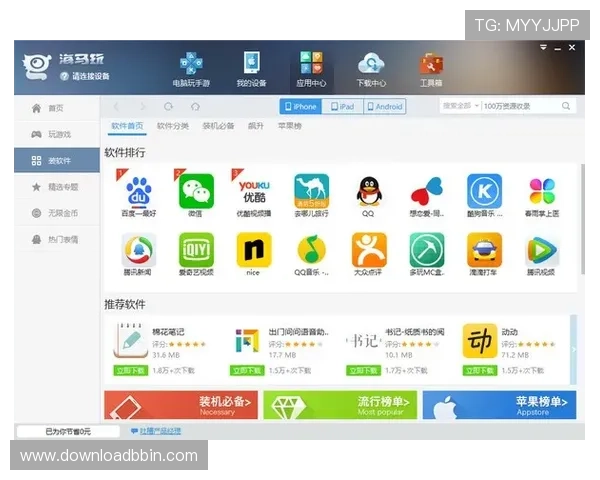Download 动动 with 立即下载 button
The height and width of the screenshot is (480, 600).
pyautogui.click(x=480, y=371)
